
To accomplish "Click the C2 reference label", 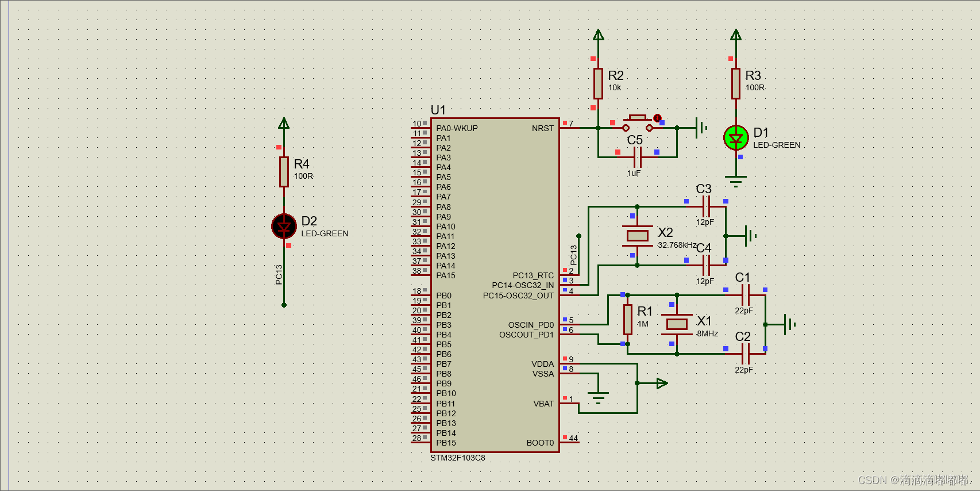I will coord(743,336).
